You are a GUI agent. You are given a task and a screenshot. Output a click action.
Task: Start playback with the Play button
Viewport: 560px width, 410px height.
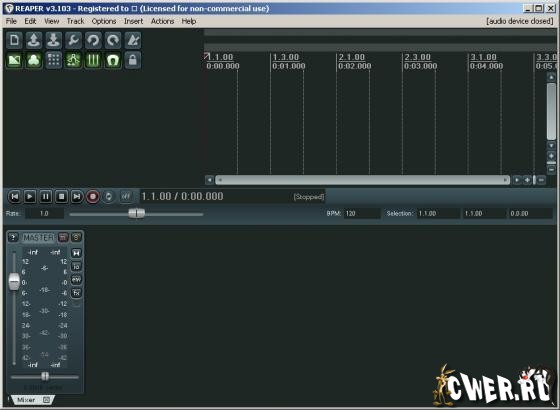30,196
